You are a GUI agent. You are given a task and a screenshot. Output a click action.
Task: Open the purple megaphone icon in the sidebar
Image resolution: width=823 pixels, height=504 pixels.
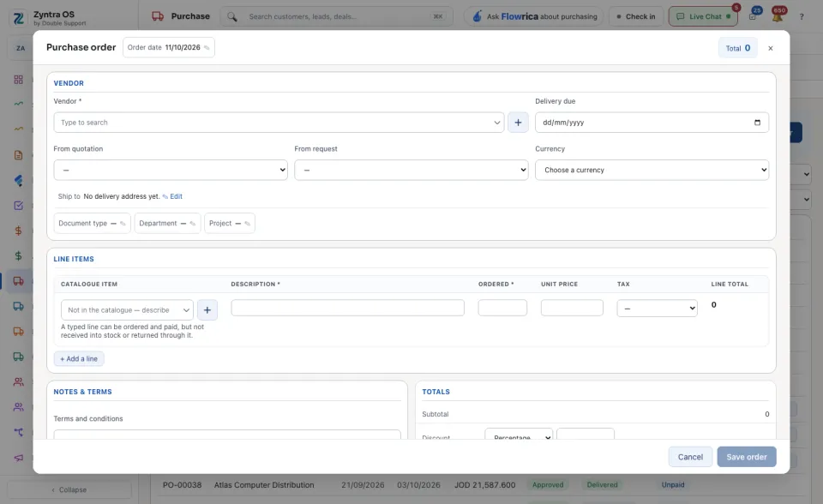coord(18,457)
